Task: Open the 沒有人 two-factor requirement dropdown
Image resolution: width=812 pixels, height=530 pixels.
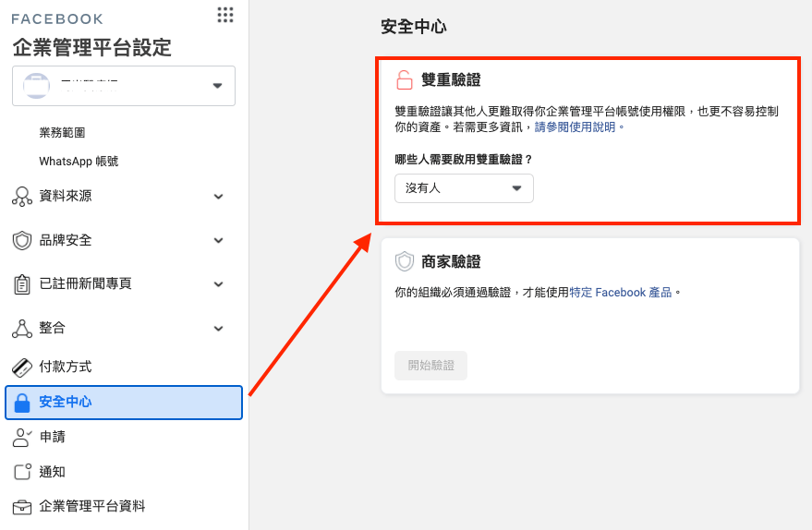Action: pos(464,187)
